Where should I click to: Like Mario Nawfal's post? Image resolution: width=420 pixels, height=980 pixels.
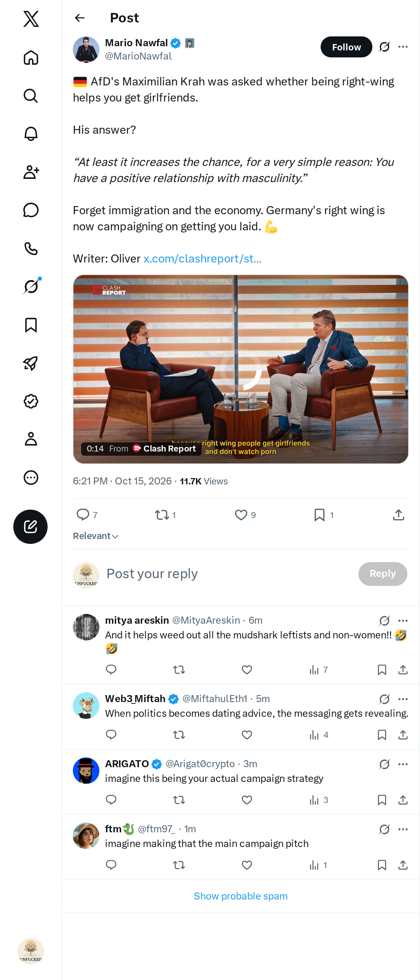245,515
